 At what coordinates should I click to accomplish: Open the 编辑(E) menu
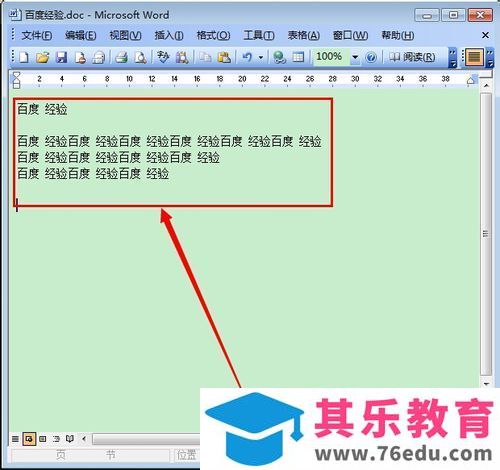tap(81, 35)
